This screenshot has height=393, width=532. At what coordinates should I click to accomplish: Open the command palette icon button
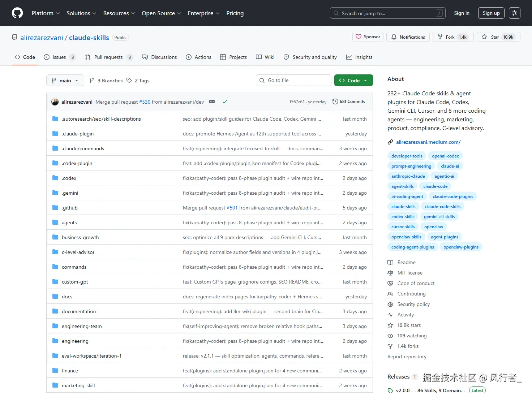coord(515,13)
